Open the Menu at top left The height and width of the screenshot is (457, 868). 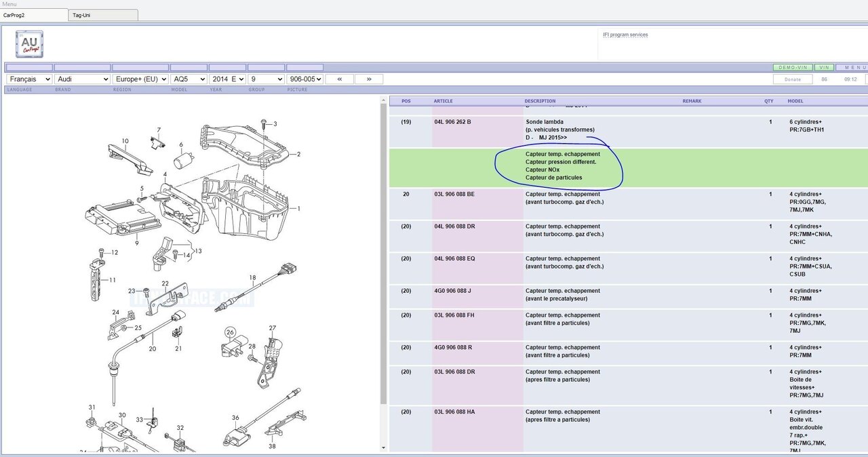click(9, 4)
